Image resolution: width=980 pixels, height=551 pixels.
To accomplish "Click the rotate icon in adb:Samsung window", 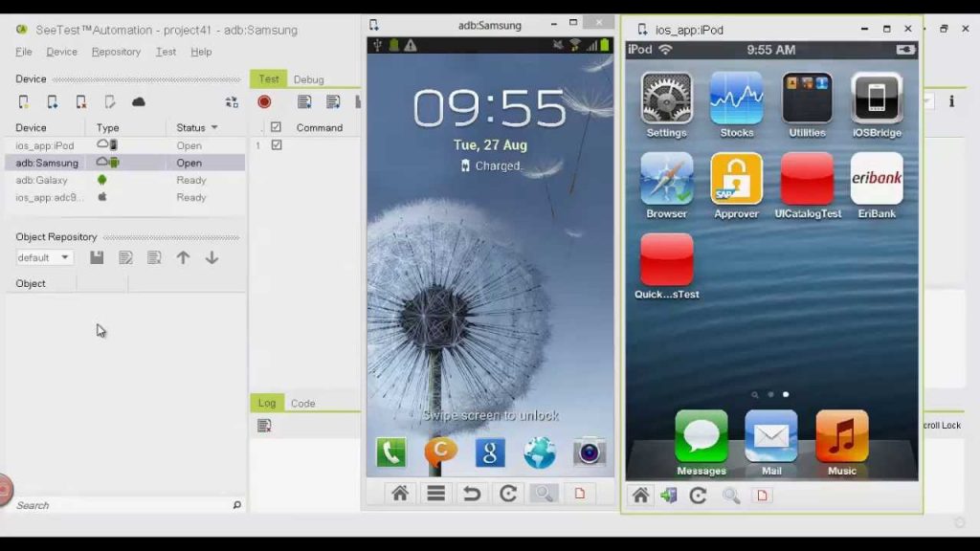I will [508, 494].
